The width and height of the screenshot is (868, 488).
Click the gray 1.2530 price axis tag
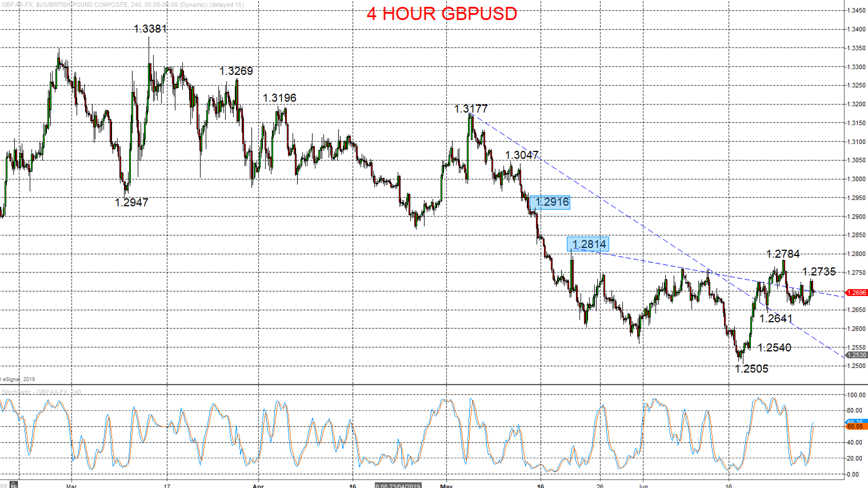tap(857, 355)
